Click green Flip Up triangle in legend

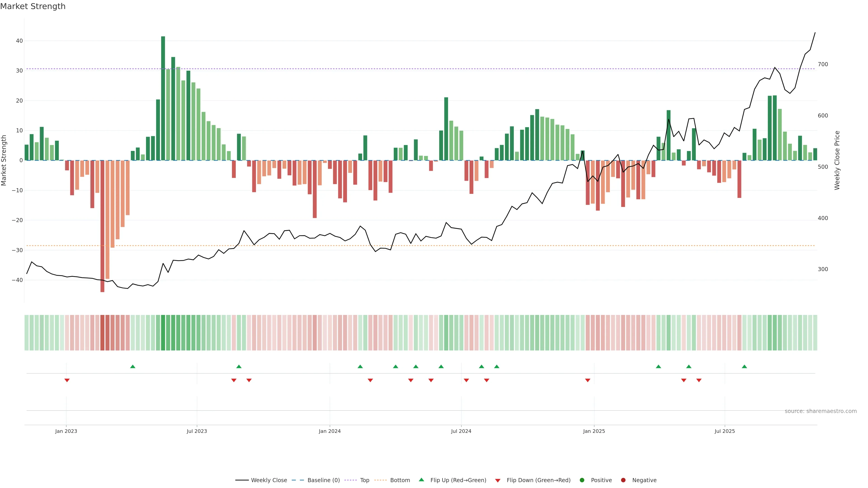421,480
